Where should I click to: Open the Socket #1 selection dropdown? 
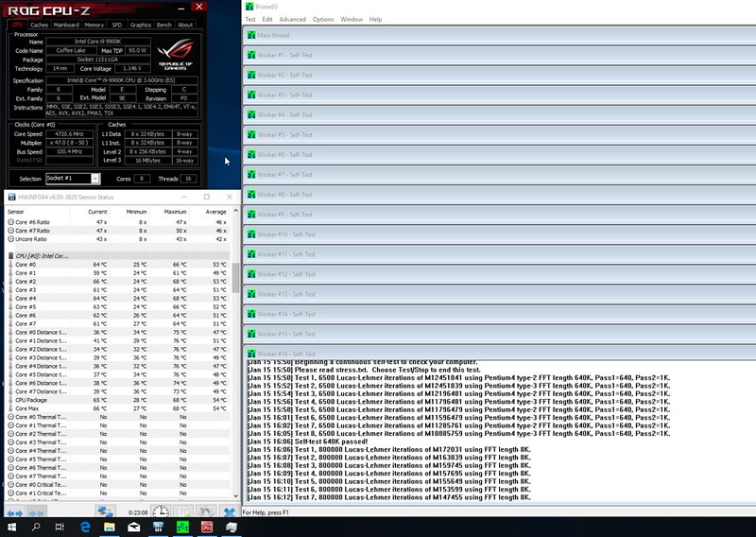[x=73, y=178]
